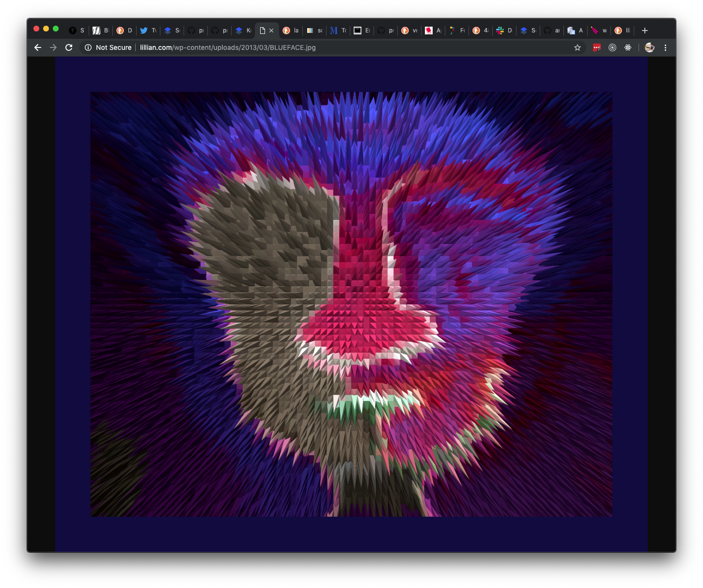The image size is (703, 588).
Task: Switch to the last 'lli' tab
Action: 623,31
